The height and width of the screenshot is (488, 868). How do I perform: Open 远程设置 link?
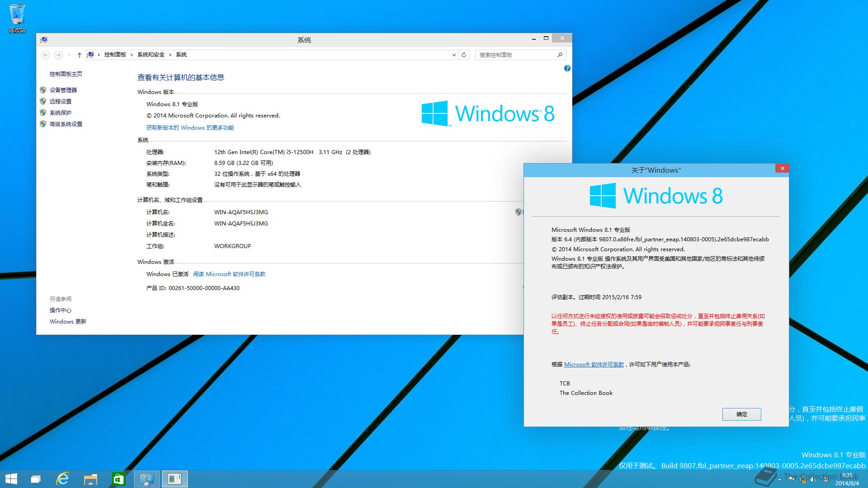click(x=61, y=101)
